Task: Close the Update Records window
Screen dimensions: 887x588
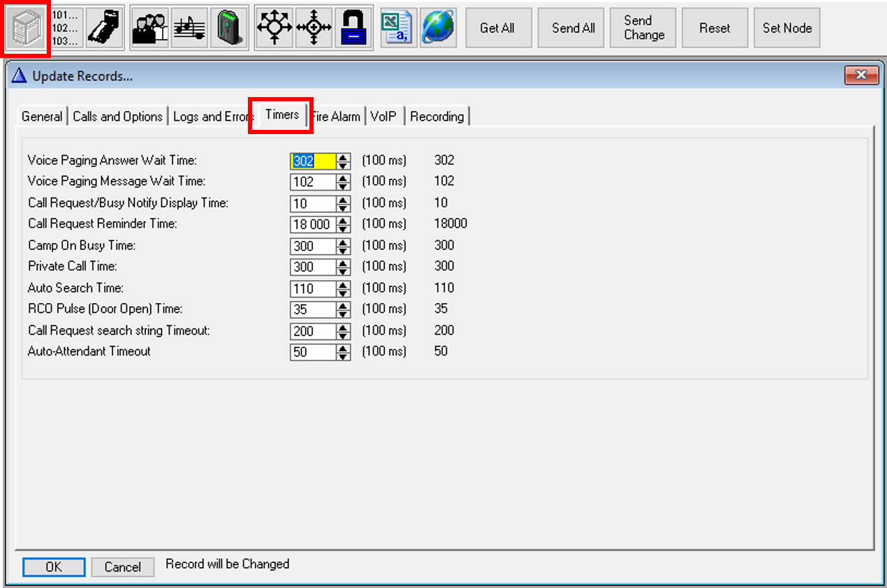Action: tap(860, 75)
